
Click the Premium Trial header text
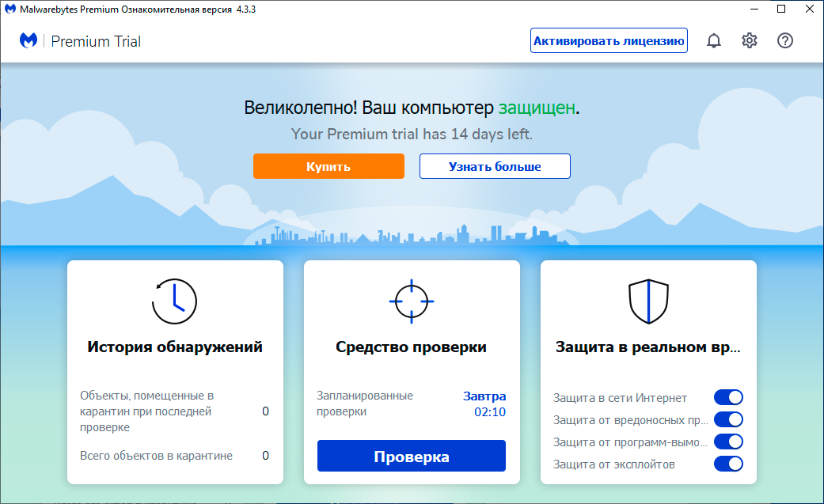click(x=96, y=41)
